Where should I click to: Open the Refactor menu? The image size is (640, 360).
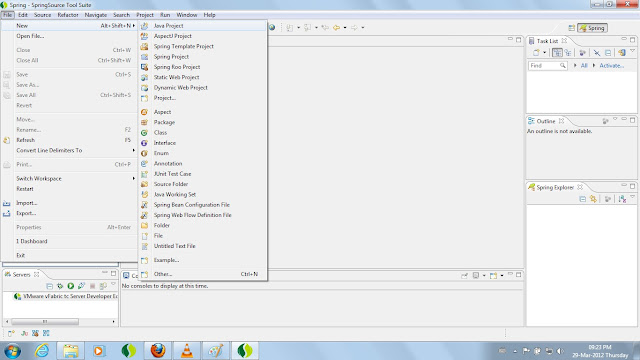tap(68, 15)
